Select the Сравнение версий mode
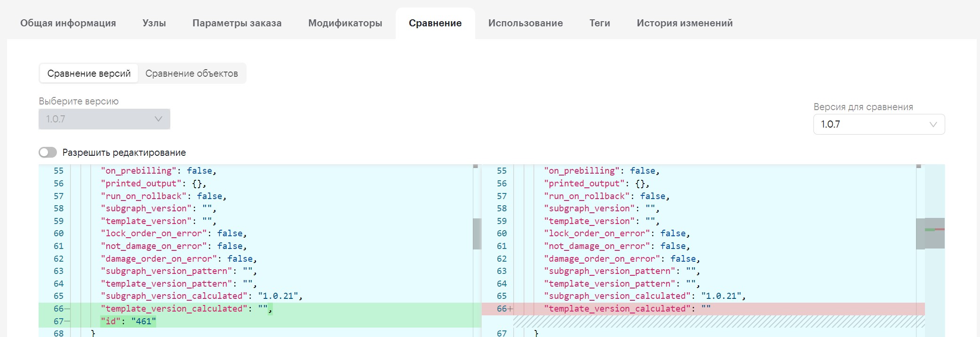The height and width of the screenshot is (337, 980). (89, 73)
